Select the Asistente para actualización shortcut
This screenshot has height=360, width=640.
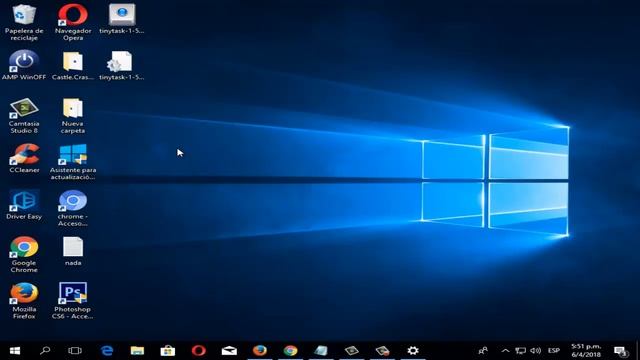point(73,162)
